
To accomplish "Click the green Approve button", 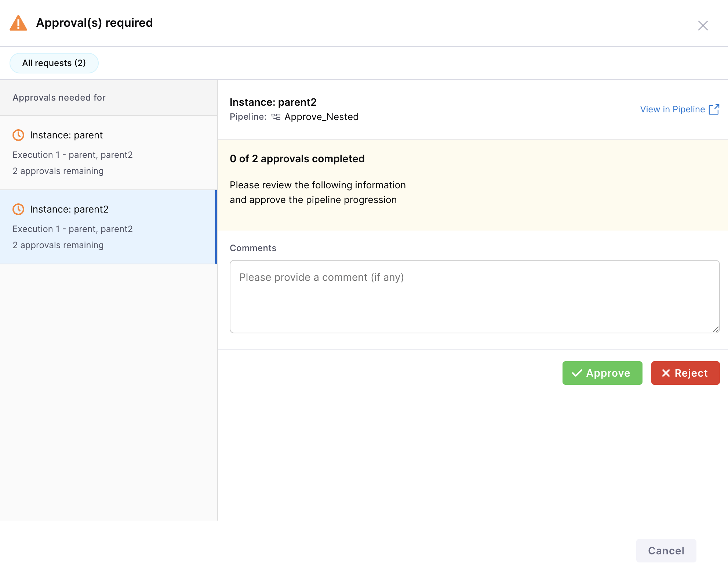I will coord(602,373).
